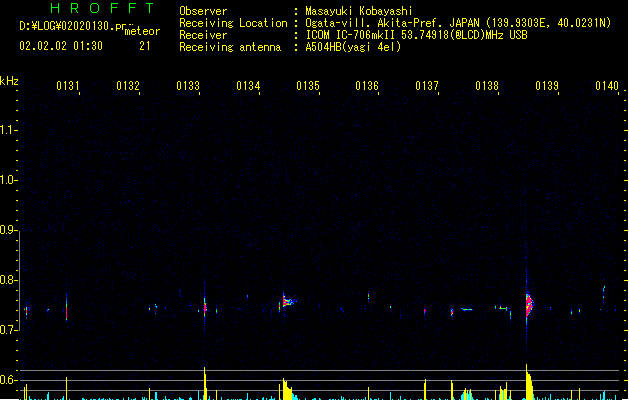Click the meteor count value 21
629x400 pixels.
point(145,46)
